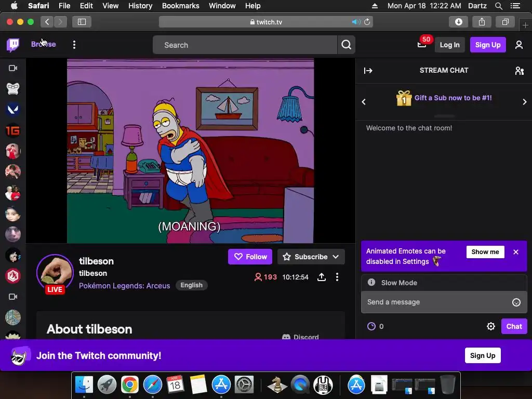The height and width of the screenshot is (399, 532).
Task: Open the Browse link
Action: [44, 44]
